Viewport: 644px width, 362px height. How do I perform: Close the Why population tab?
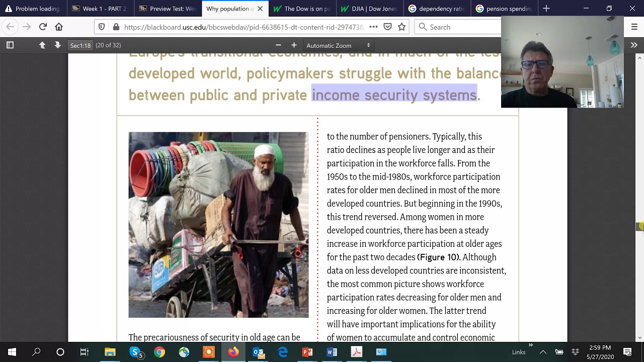[x=260, y=9]
